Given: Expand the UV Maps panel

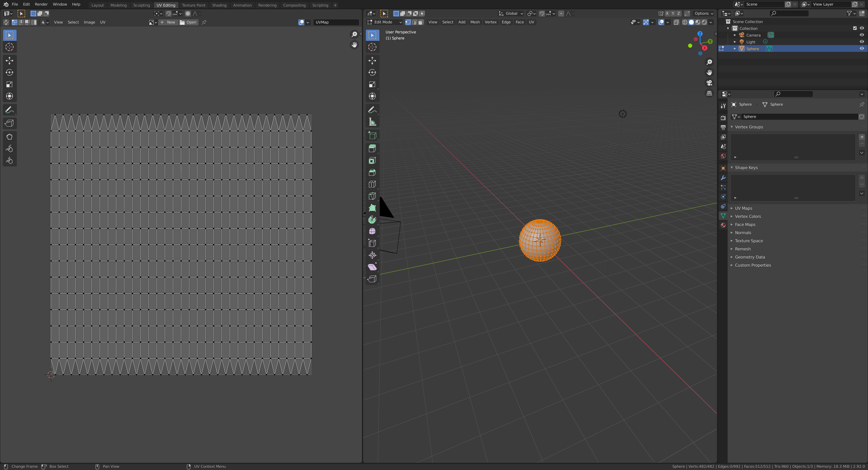Looking at the screenshot, I should click(x=743, y=208).
